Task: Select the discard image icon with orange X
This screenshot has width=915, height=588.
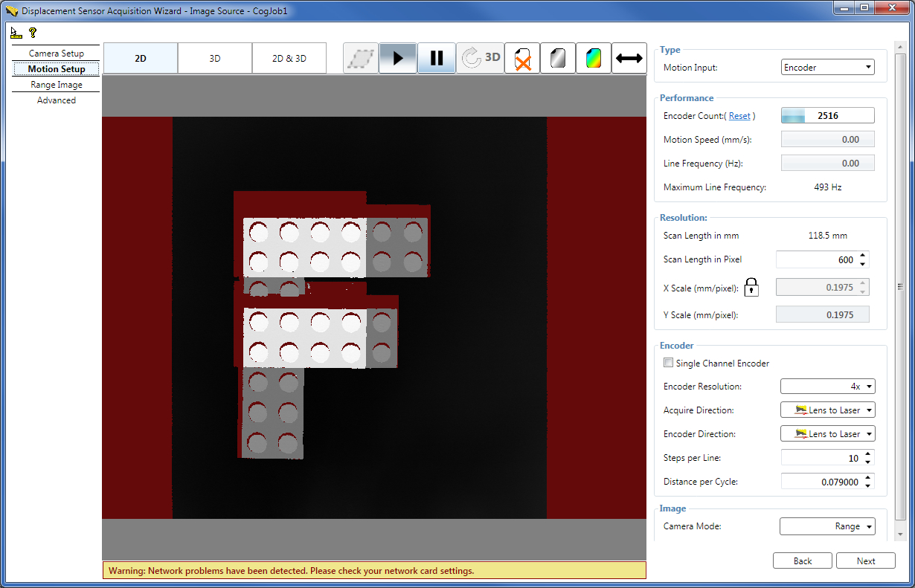Action: coord(521,57)
